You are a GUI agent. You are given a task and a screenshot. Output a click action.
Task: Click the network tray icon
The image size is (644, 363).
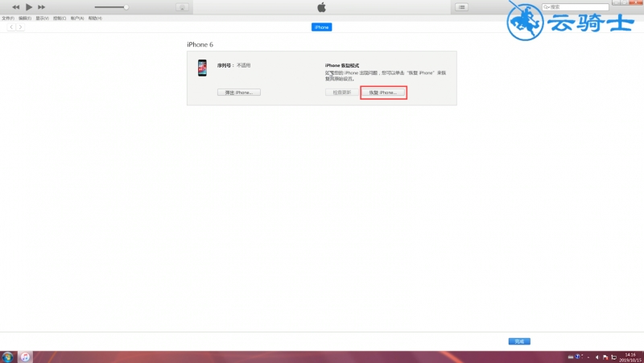614,357
